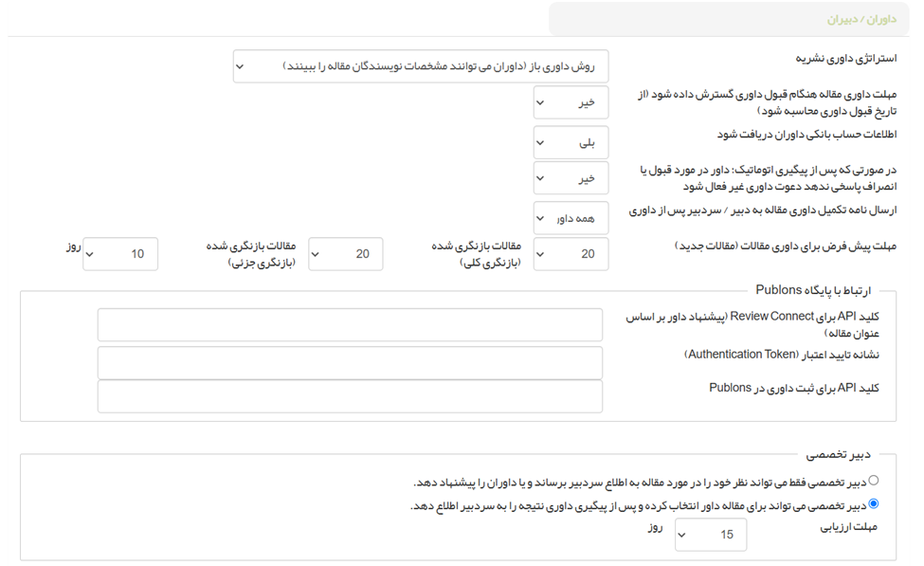The height and width of the screenshot is (566, 924).
Task: Click the دبیر تخصصی group title
Action: coord(838,454)
